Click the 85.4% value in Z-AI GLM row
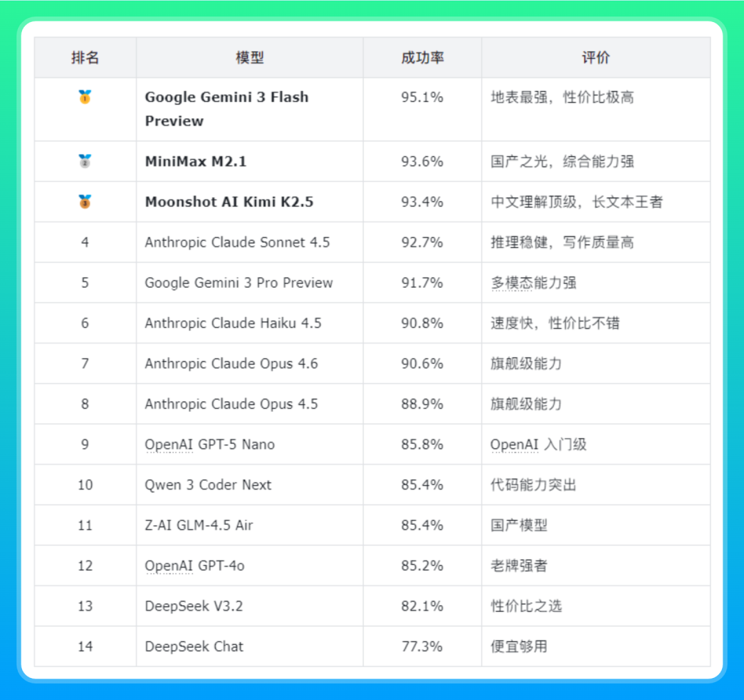Viewport: 744px width, 700px height. coord(422,526)
